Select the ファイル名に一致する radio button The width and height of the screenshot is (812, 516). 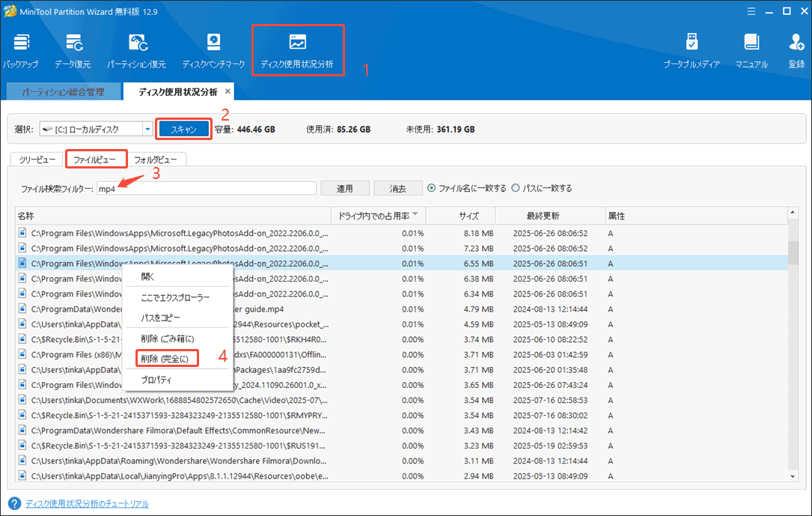click(x=431, y=188)
